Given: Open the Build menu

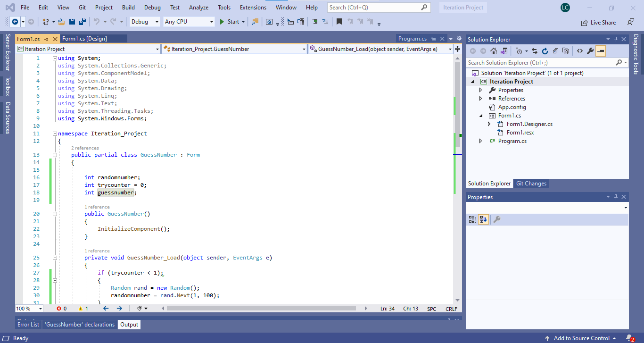Looking at the screenshot, I should tap(128, 8).
